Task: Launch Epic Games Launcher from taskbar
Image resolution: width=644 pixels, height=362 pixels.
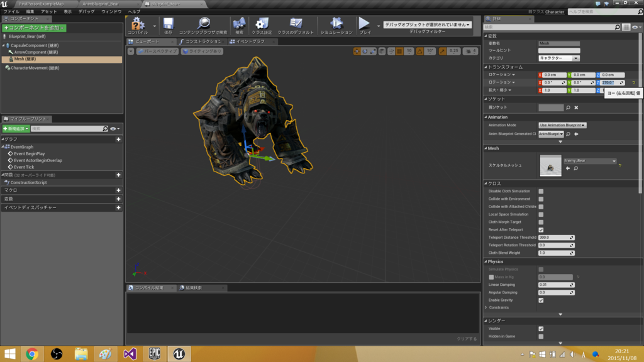Action: 154,353
